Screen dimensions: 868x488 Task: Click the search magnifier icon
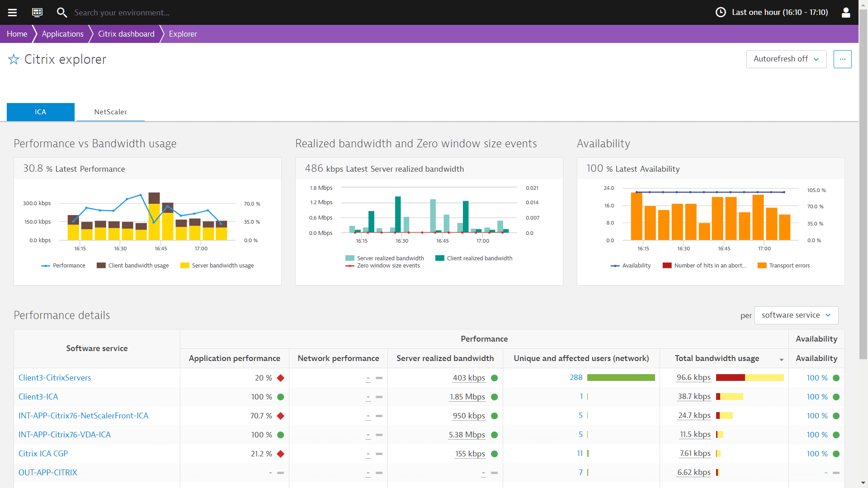(61, 12)
